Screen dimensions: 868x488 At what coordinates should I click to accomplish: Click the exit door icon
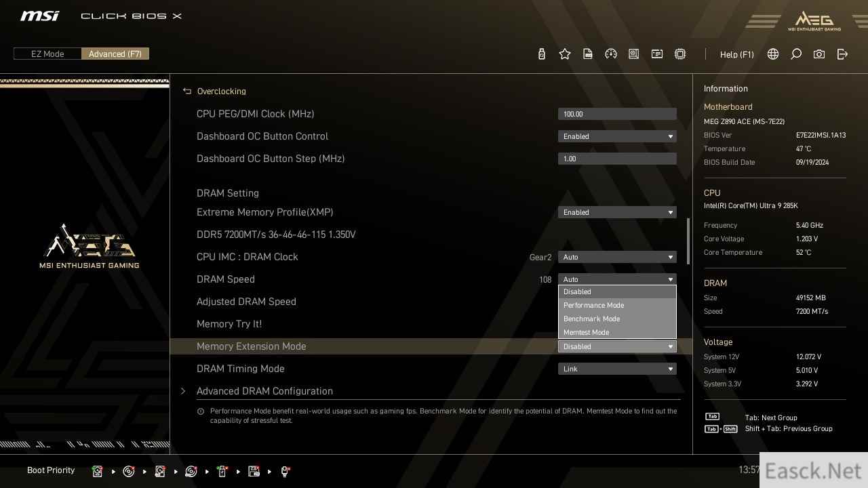(x=842, y=54)
